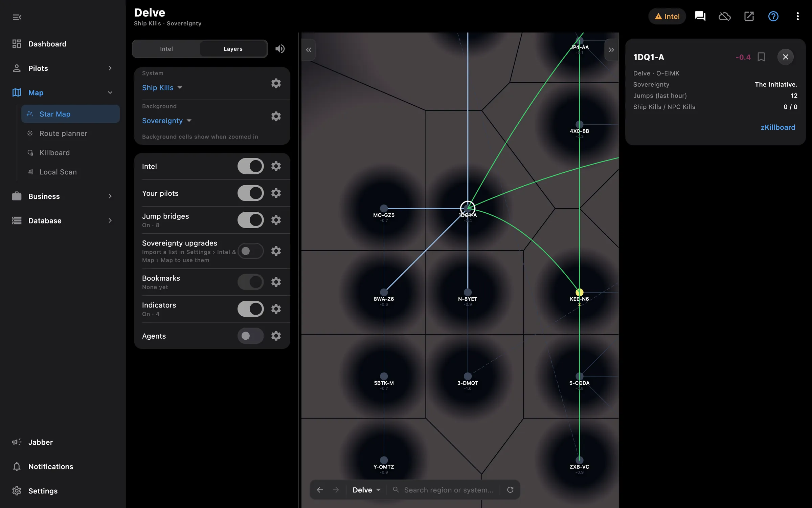Screen dimensions: 812x508
Task: Collapse the sidebar with the menu icon
Action: [x=17, y=17]
